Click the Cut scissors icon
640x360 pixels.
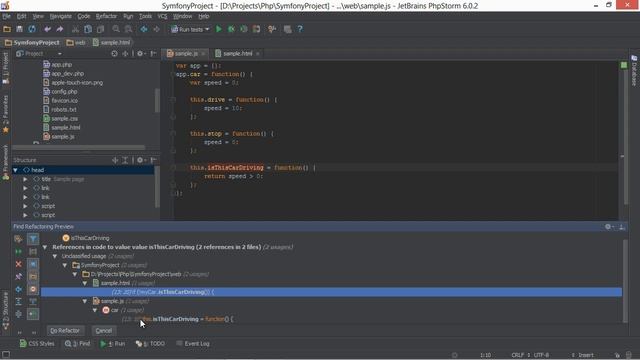click(x=75, y=29)
